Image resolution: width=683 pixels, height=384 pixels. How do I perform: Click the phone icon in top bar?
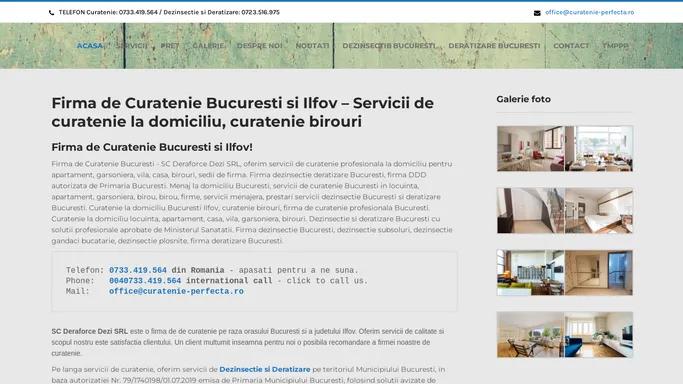point(51,13)
